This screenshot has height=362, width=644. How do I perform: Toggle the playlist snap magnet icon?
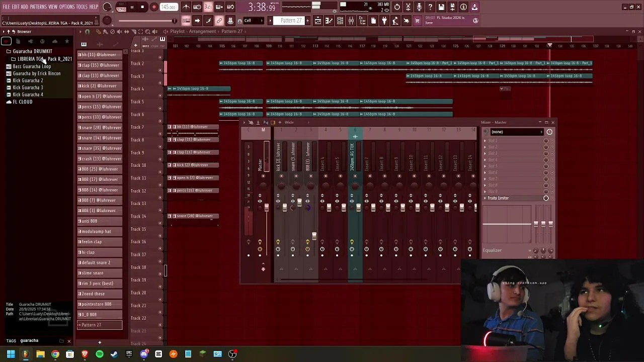point(87,32)
